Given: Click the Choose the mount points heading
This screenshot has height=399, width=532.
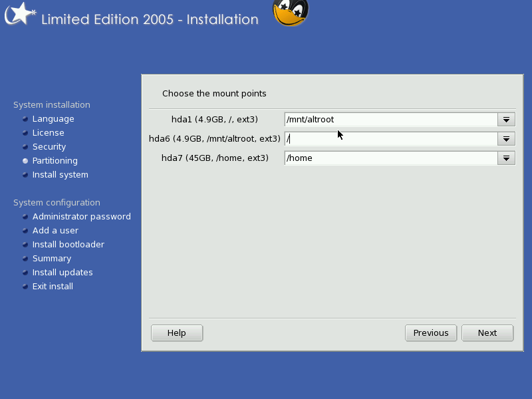Looking at the screenshot, I should [214, 93].
